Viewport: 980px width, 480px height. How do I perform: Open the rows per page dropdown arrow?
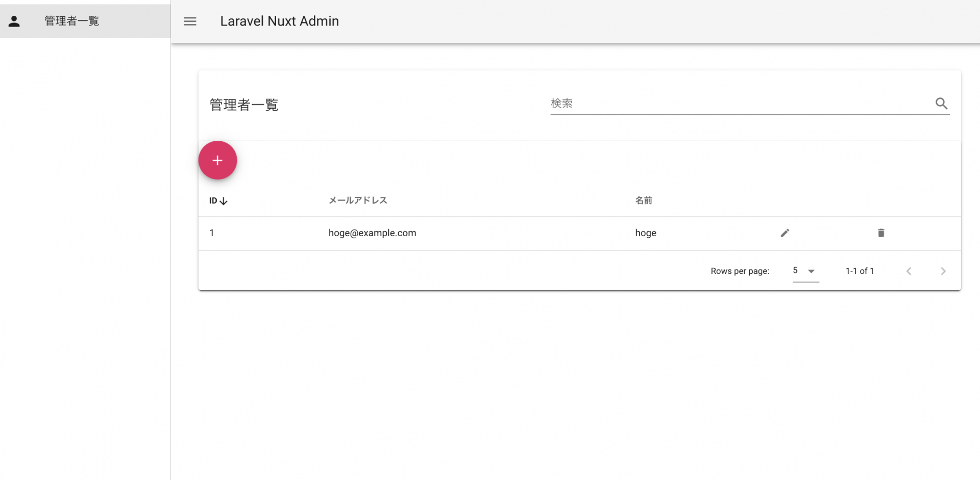pyautogui.click(x=811, y=271)
